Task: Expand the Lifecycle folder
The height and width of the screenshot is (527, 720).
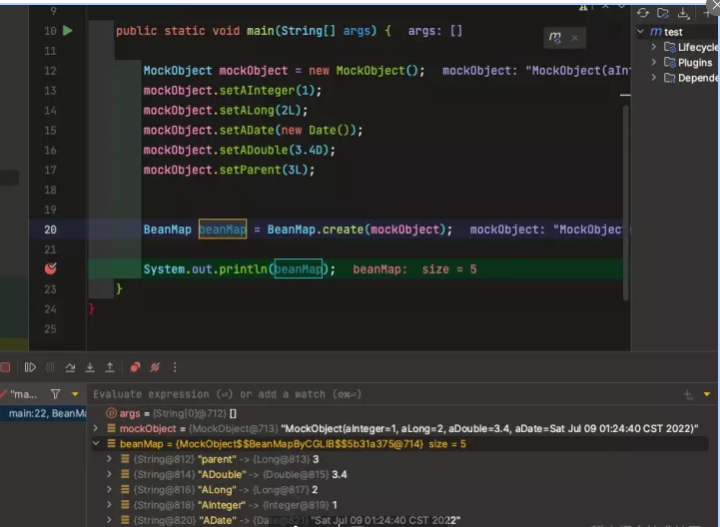Action: coord(654,47)
